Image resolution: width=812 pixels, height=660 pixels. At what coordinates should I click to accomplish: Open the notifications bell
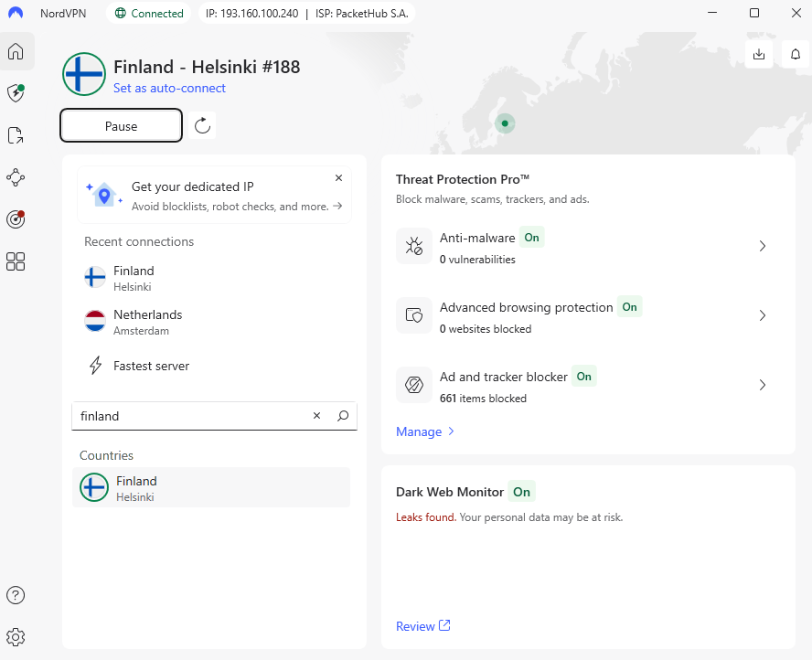click(x=796, y=54)
